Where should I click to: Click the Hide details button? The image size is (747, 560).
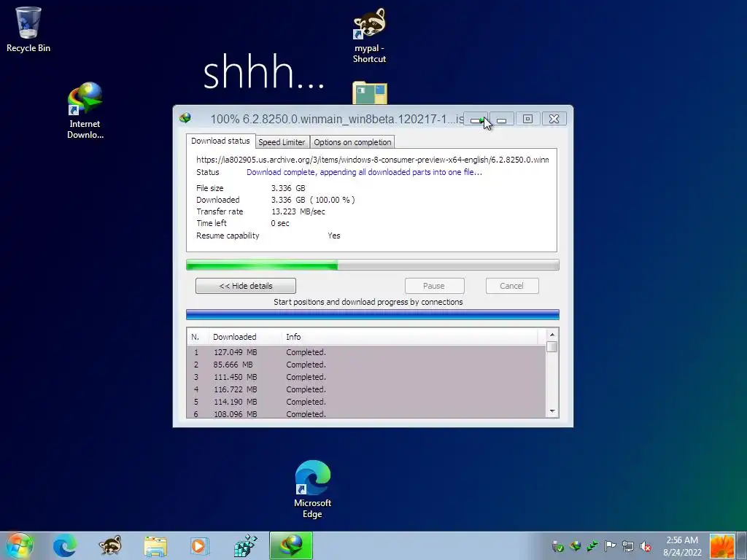[x=246, y=286]
